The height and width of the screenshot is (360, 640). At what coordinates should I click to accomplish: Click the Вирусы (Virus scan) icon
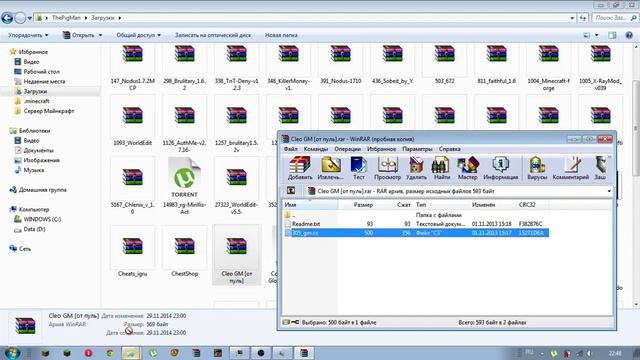pyautogui.click(x=537, y=168)
